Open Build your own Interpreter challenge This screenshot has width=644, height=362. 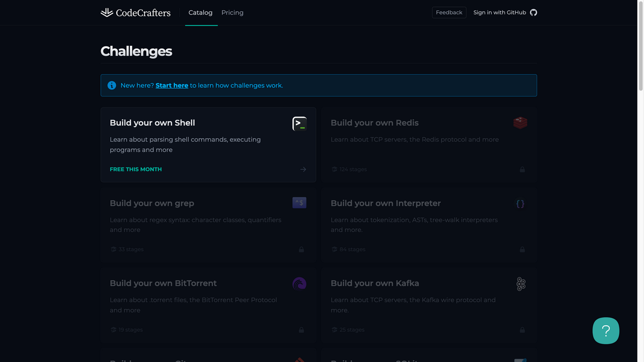[x=429, y=225]
